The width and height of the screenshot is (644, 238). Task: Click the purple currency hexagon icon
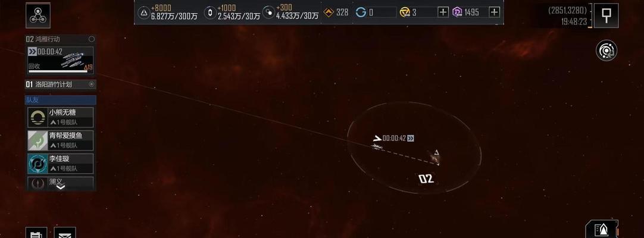point(457,12)
